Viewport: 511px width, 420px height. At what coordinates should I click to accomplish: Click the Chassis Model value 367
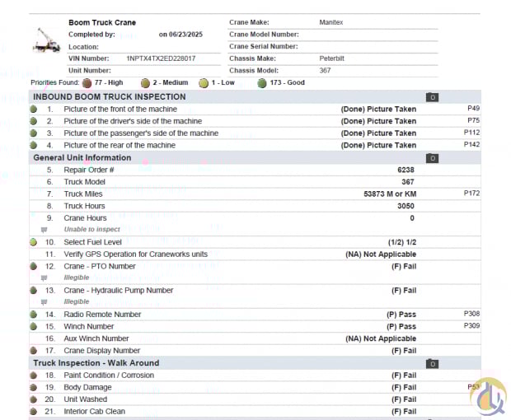[325, 71]
